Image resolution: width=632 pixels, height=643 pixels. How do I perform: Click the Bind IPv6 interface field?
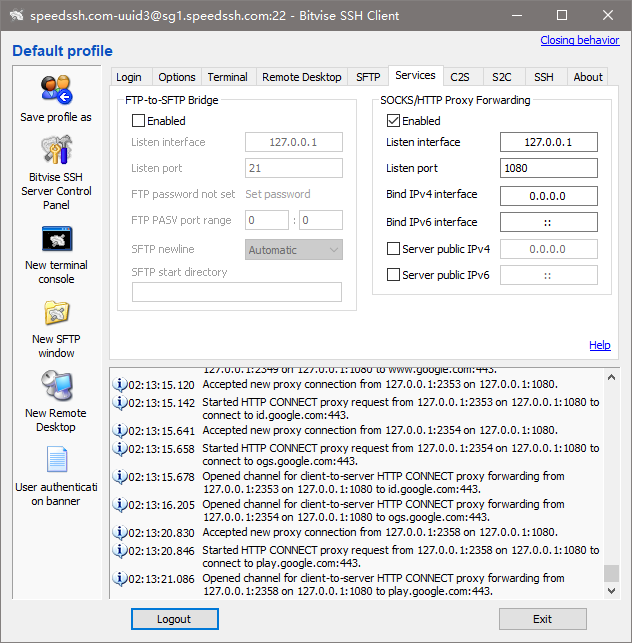point(549,222)
